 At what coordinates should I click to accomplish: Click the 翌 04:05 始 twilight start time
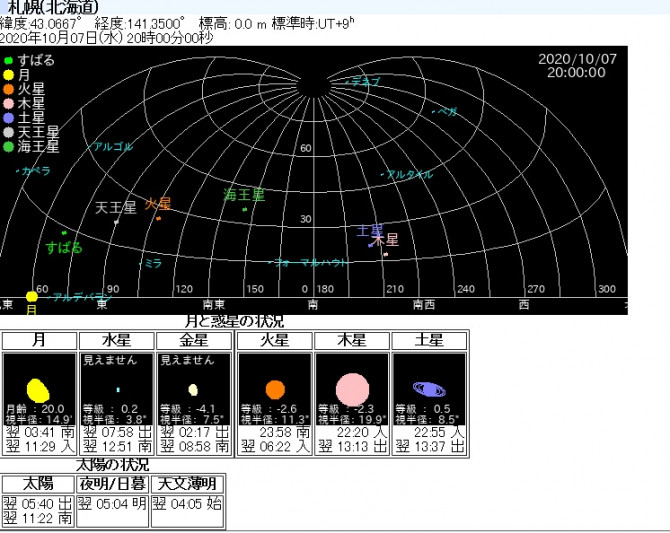click(x=187, y=504)
